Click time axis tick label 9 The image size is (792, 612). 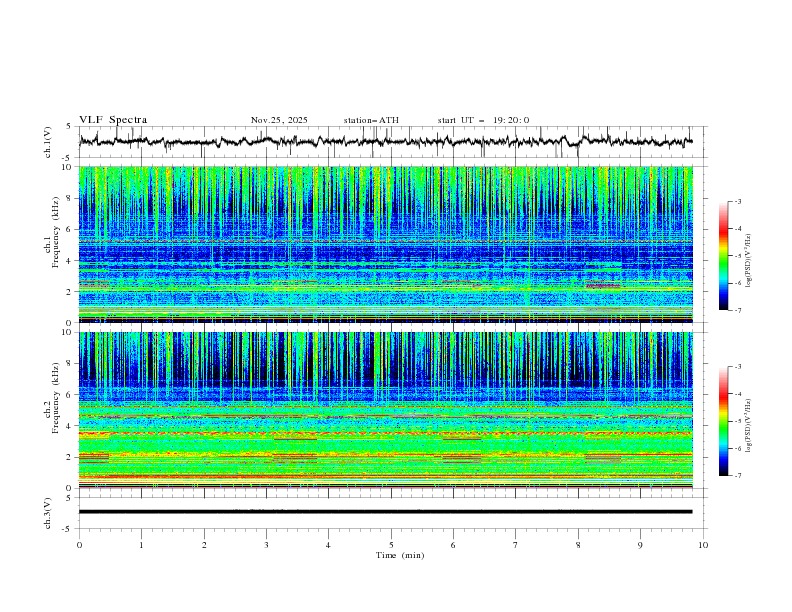point(640,545)
